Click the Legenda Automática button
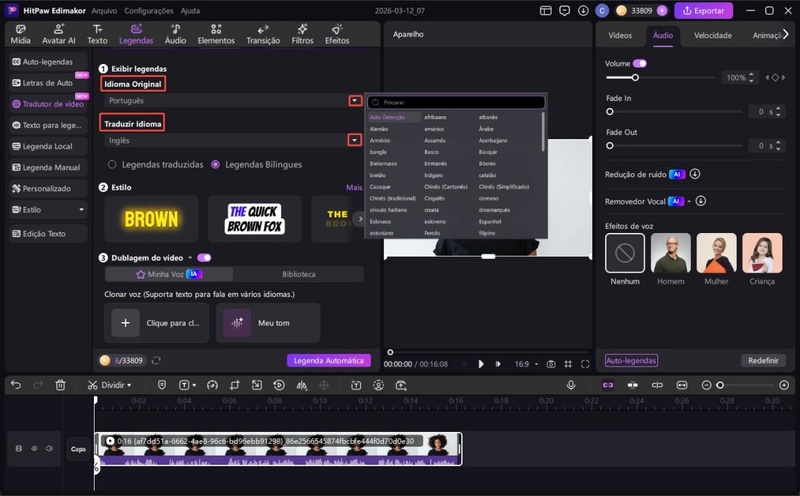 click(328, 360)
